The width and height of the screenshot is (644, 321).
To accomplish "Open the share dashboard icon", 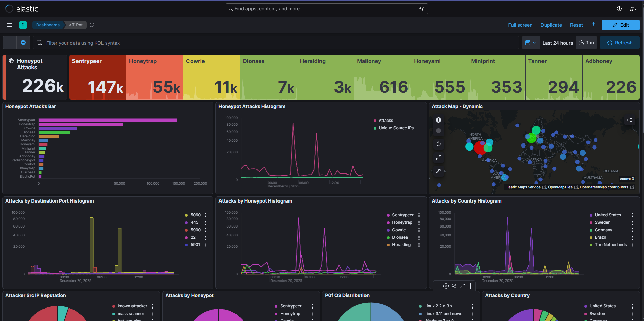I will tap(593, 25).
